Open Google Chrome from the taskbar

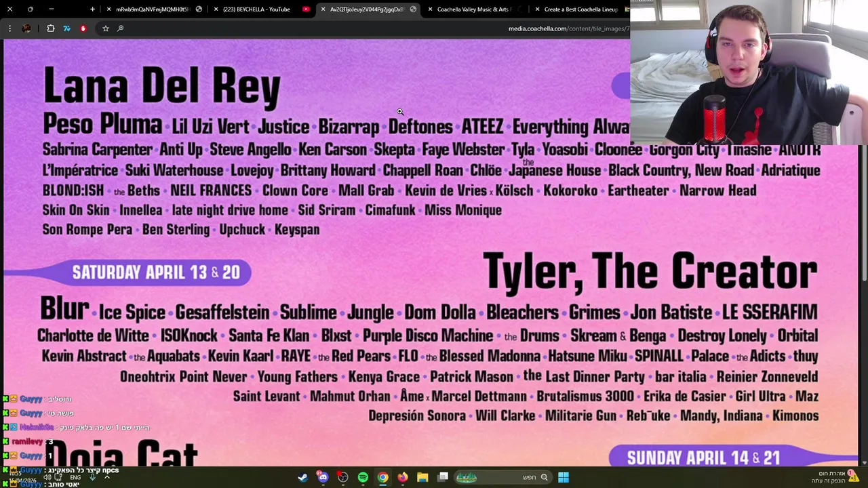point(382,477)
